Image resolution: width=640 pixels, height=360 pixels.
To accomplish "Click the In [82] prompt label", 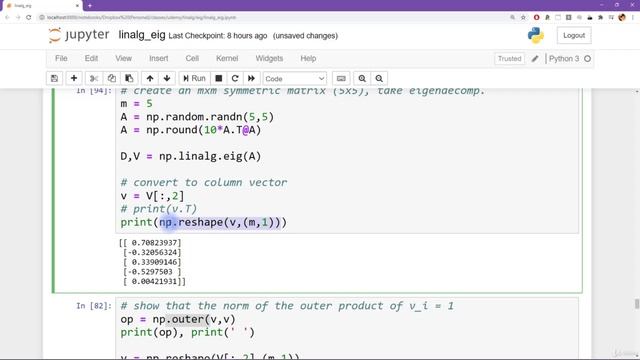I will (x=93, y=306).
